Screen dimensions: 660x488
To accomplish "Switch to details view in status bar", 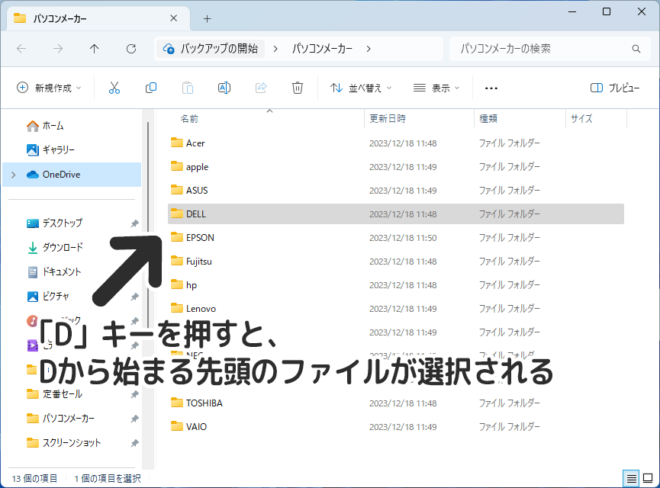I will tap(631, 478).
